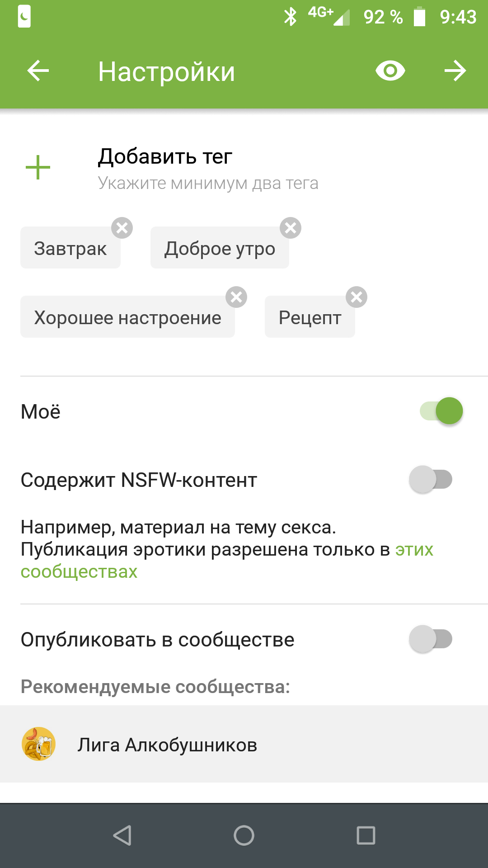Open the этих сообществах link
The height and width of the screenshot is (868, 488).
click(79, 571)
